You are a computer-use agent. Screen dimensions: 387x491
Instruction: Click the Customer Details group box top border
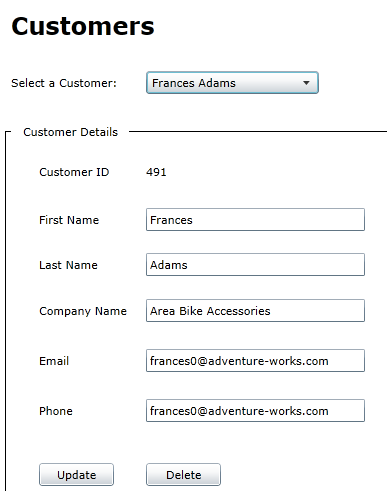pyautogui.click(x=258, y=132)
